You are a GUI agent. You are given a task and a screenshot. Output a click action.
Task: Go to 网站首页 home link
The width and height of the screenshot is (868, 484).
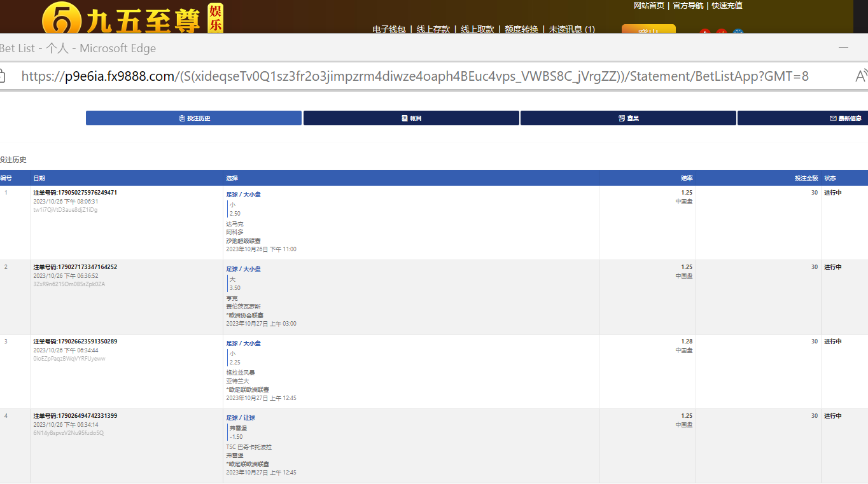(x=648, y=6)
